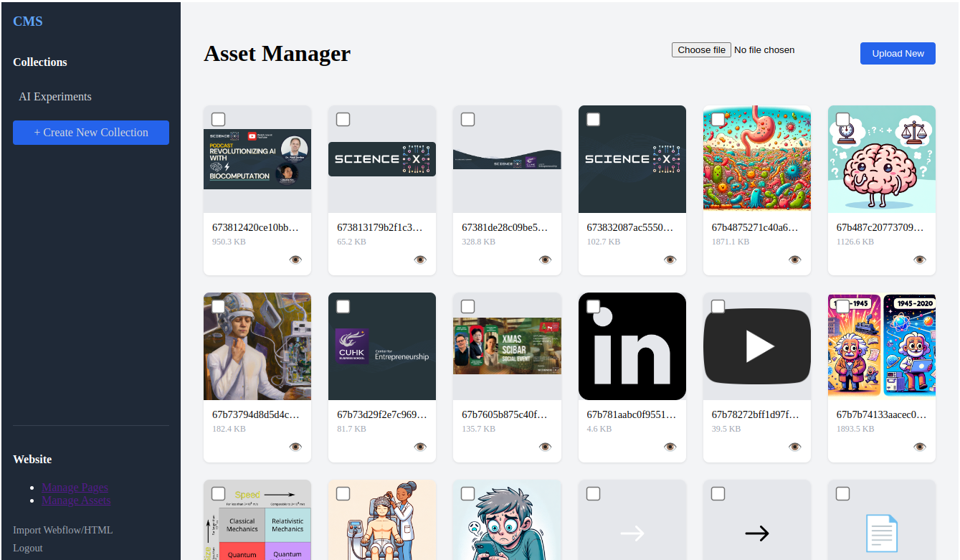Click filename 67b7b74133aacec0…
This screenshot has height=560, width=960.
click(x=881, y=414)
